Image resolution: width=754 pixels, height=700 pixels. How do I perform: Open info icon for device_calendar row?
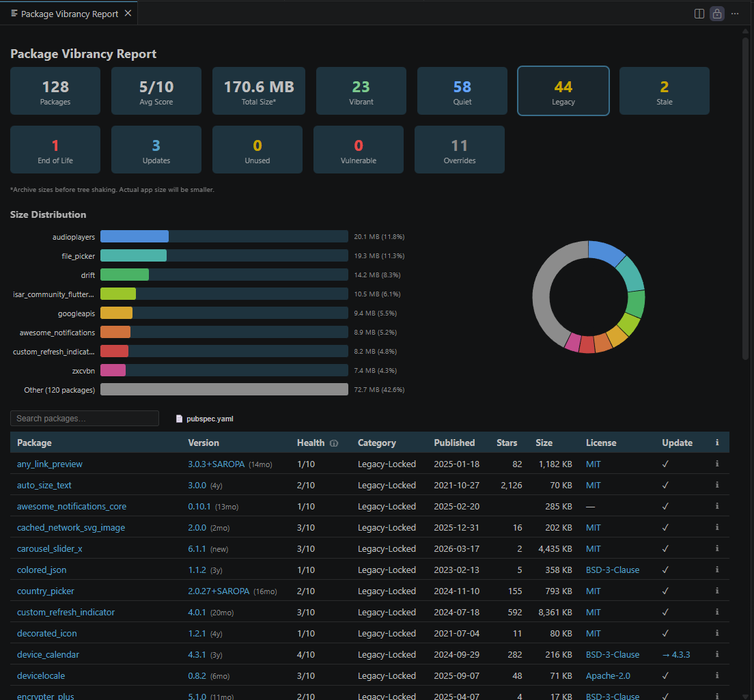click(x=717, y=655)
